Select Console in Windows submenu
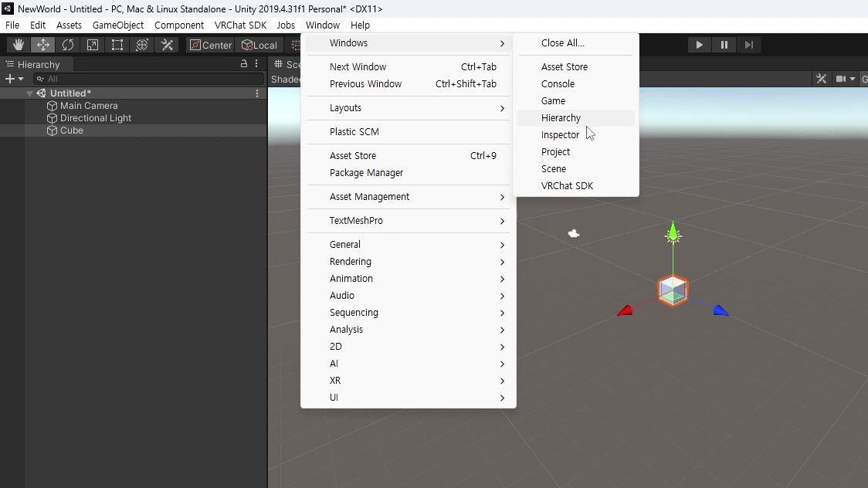The height and width of the screenshot is (488, 868). 576,84
